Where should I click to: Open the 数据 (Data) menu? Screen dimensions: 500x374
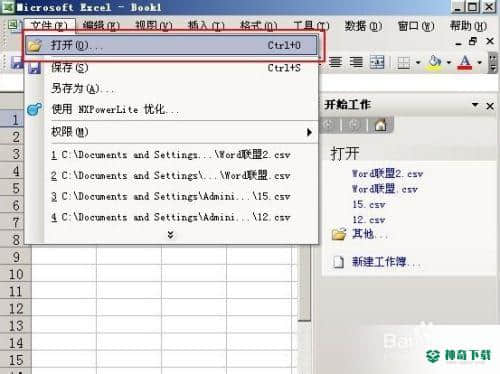coord(363,26)
